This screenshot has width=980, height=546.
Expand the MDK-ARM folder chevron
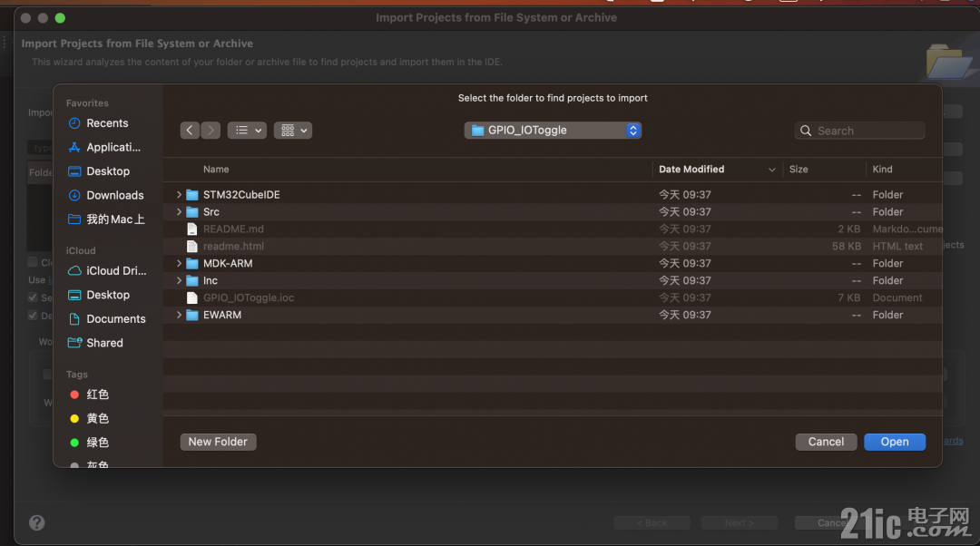pos(179,264)
